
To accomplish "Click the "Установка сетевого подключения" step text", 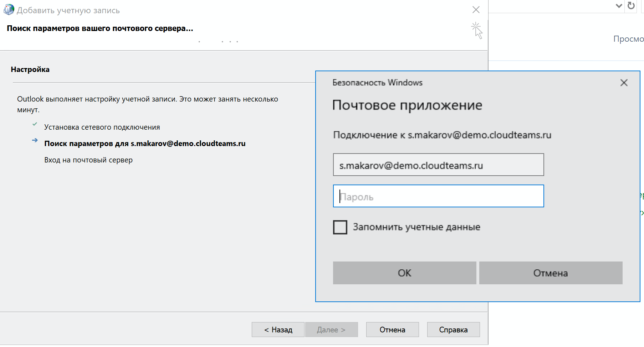I will click(102, 127).
